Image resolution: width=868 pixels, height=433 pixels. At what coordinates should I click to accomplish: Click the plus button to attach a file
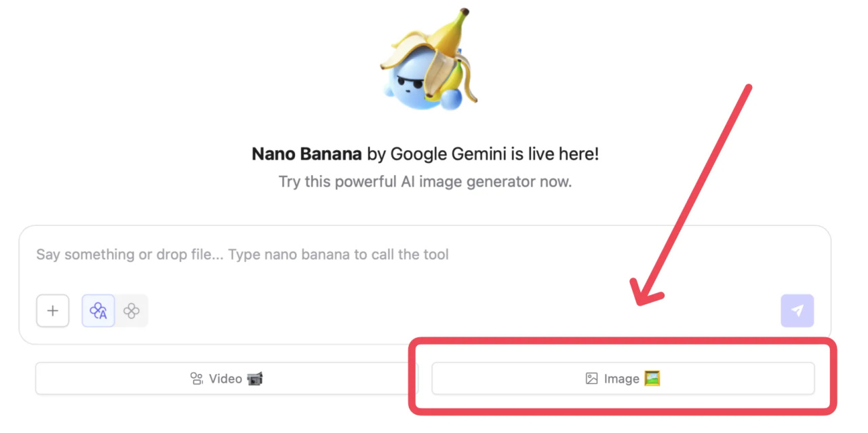53,311
